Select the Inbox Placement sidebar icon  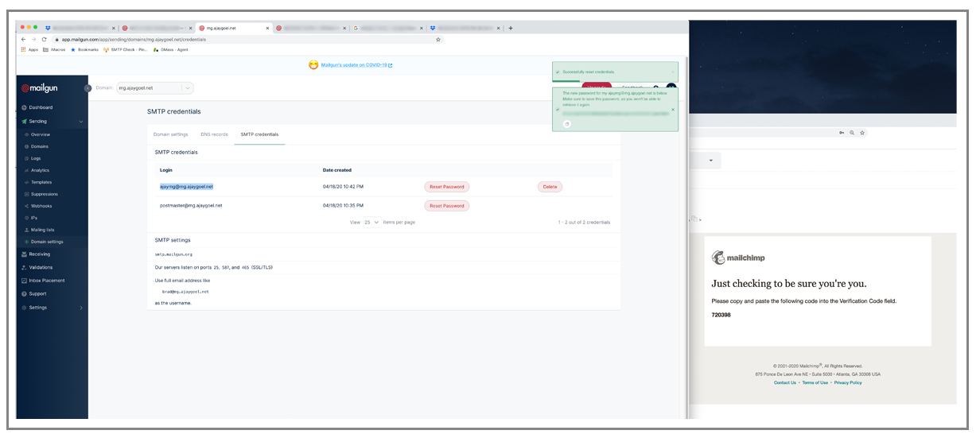pyautogui.click(x=24, y=281)
